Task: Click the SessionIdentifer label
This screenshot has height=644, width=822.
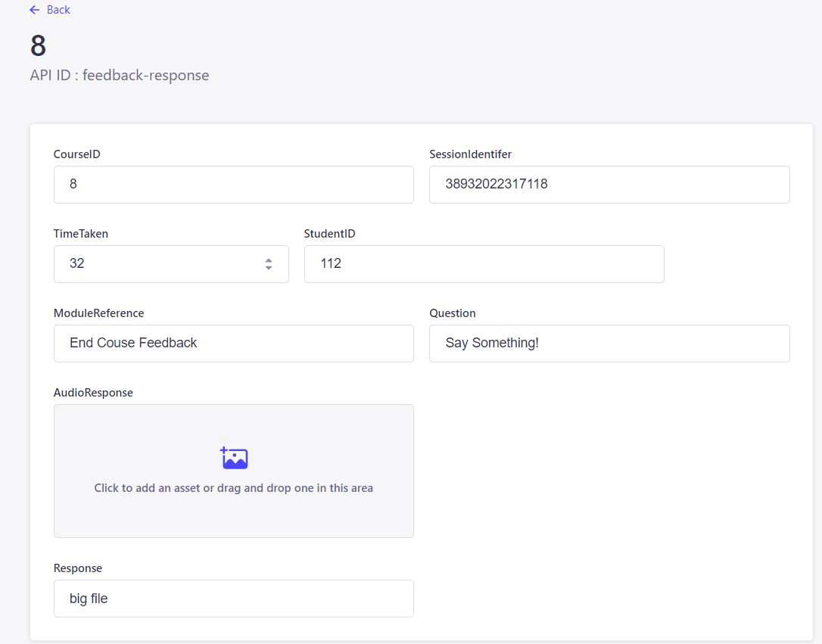Action: click(x=470, y=154)
